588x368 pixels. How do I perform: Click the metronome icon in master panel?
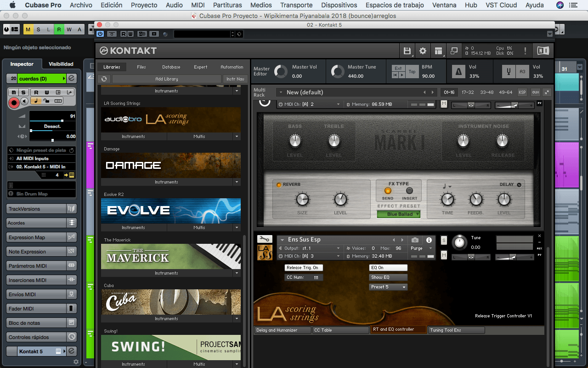[458, 71]
